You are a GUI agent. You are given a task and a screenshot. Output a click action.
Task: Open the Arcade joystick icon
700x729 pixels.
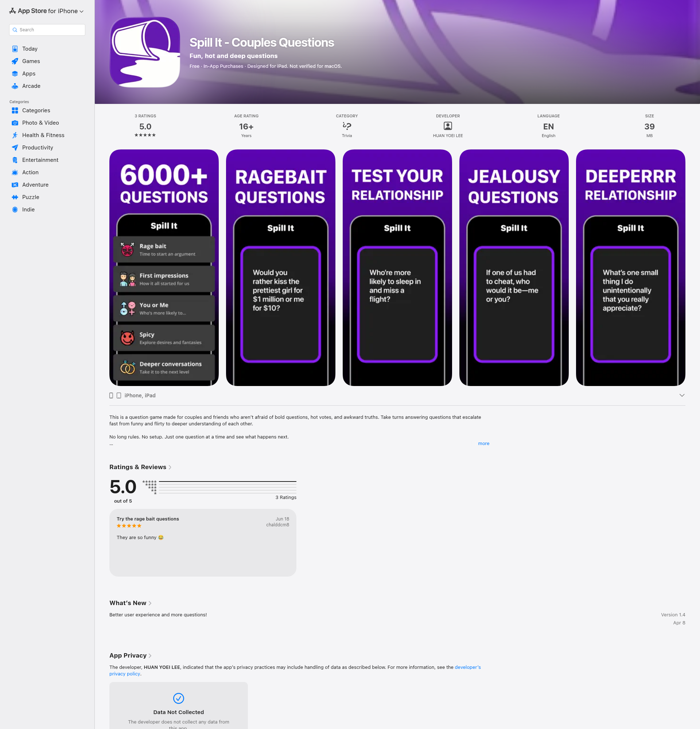[15, 86]
